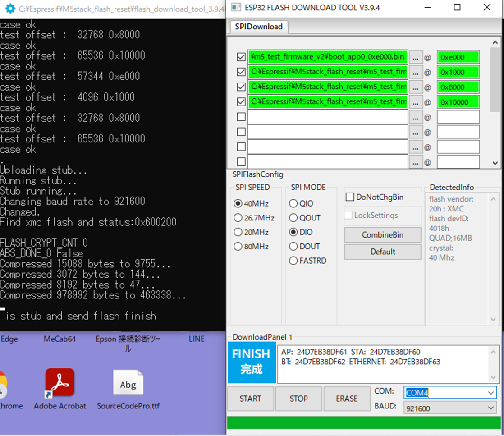Click the boot_app0_0xe000.bin path field

point(328,57)
